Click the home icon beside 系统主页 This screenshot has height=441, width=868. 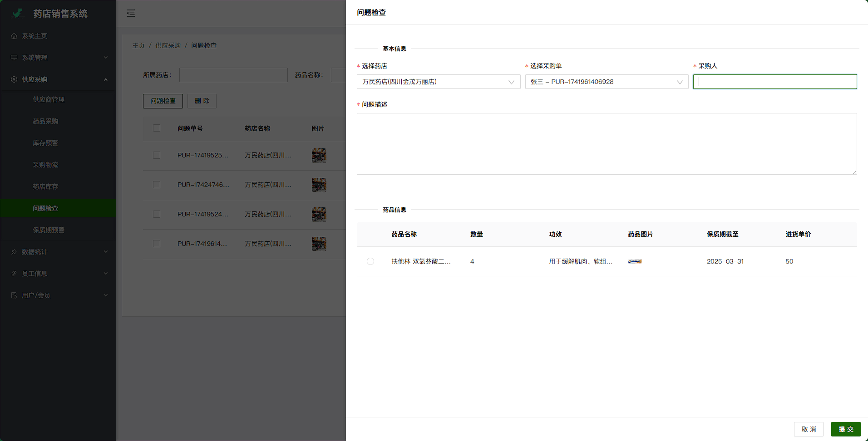pos(14,36)
